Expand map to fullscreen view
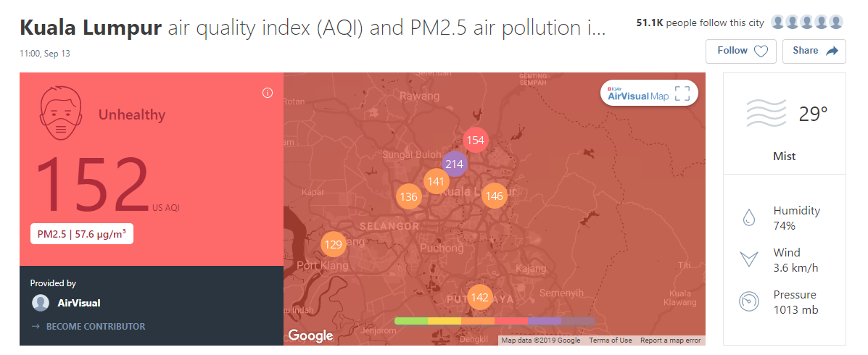 [682, 93]
